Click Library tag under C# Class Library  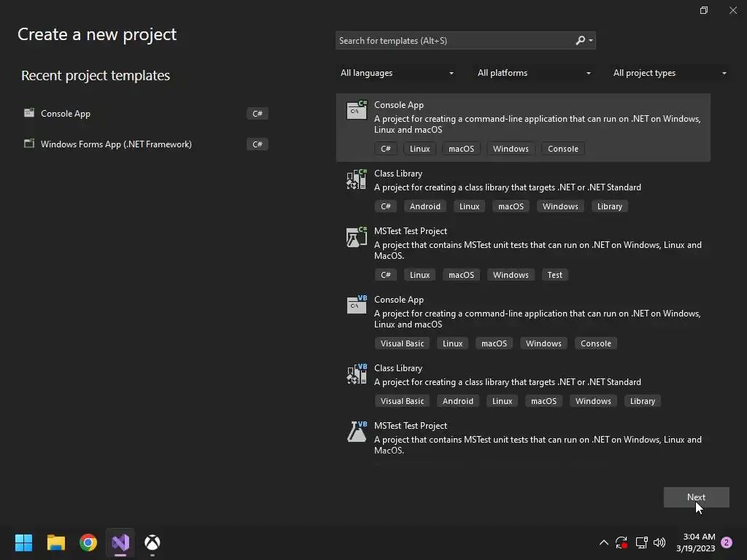[x=609, y=206]
